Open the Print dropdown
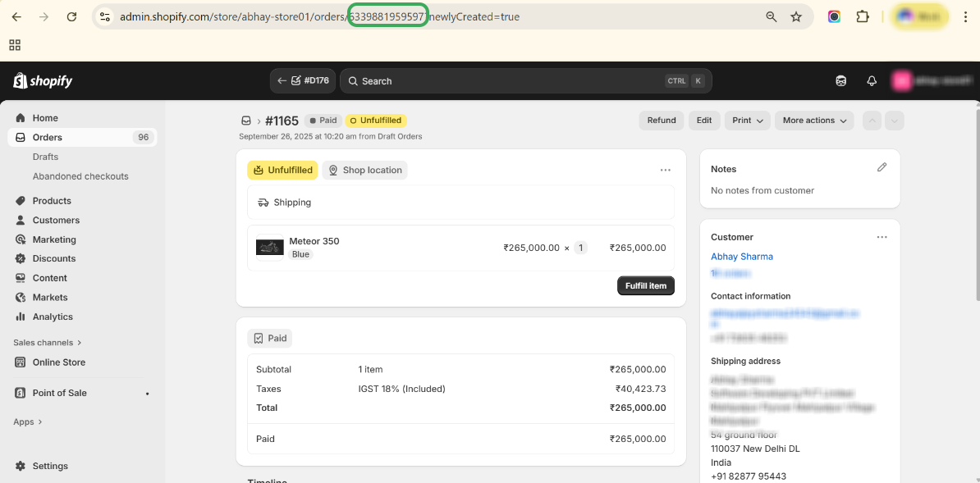 point(747,121)
